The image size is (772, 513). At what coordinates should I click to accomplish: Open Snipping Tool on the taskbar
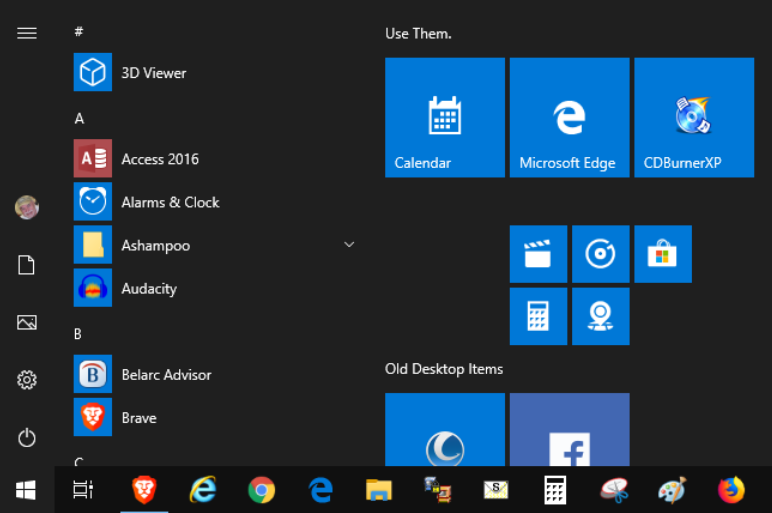click(614, 490)
